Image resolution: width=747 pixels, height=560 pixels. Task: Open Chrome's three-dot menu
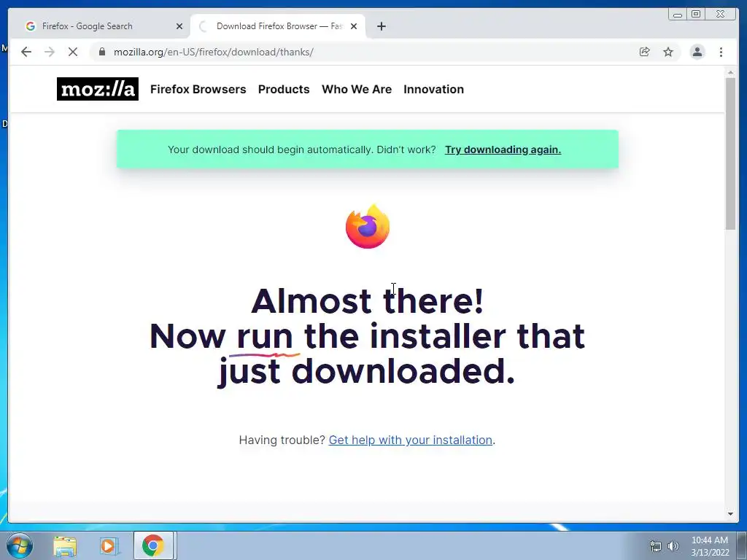tap(721, 52)
